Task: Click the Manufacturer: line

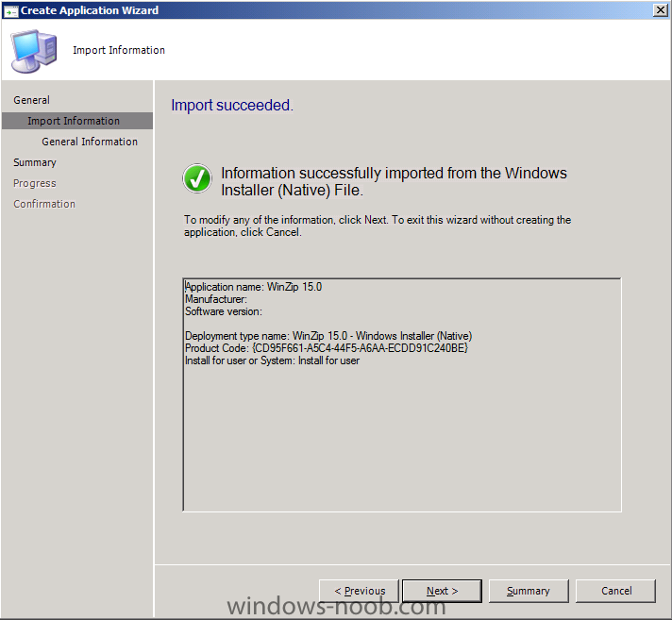Action: pos(216,299)
